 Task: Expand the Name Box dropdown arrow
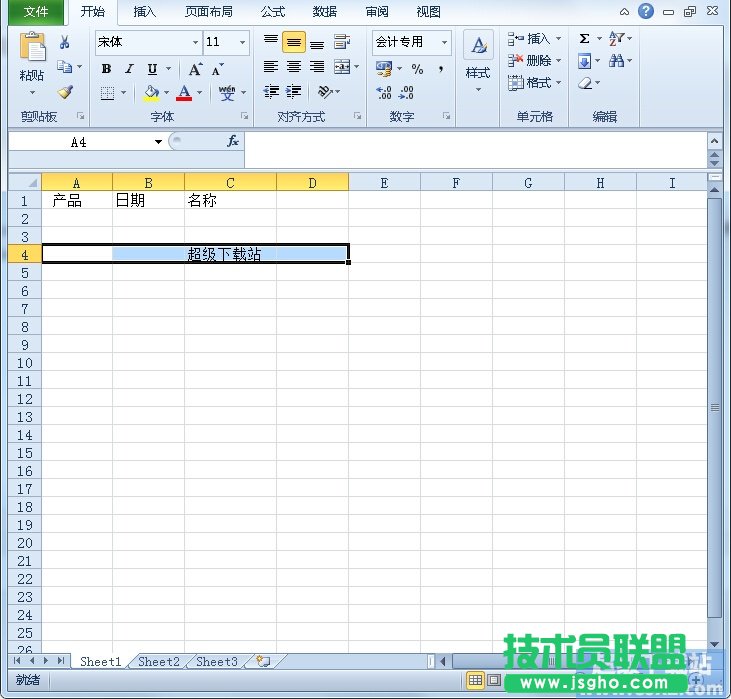point(159,142)
